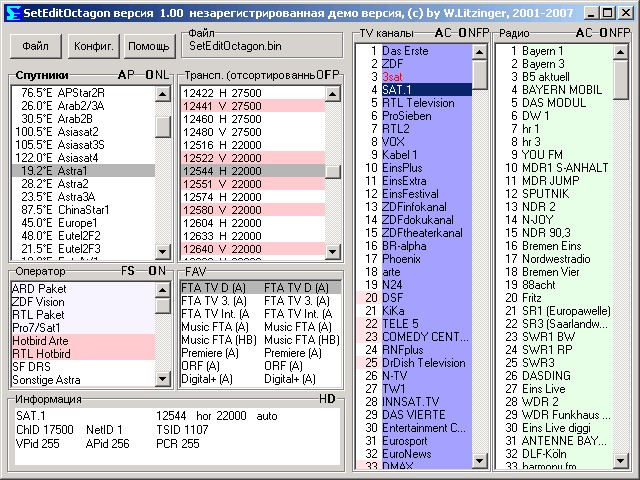The width and height of the screenshot is (640, 480).
Task: Click the Конфиг. button
Action: pos(92,46)
